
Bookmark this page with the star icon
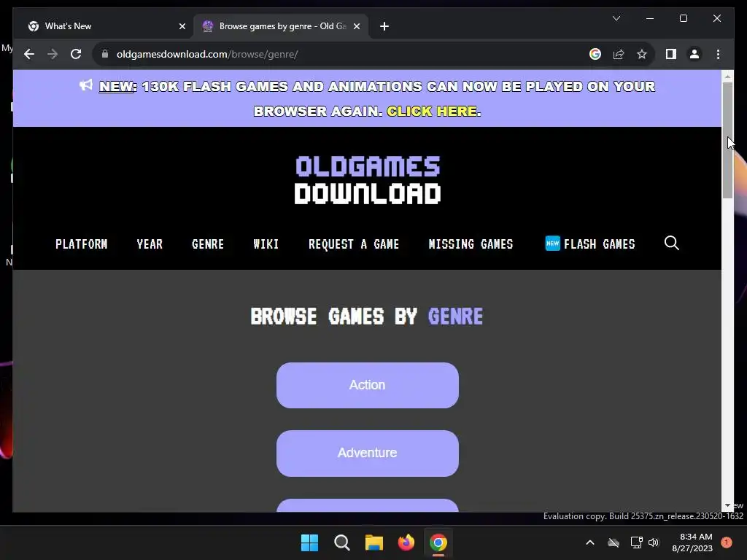[x=642, y=54]
